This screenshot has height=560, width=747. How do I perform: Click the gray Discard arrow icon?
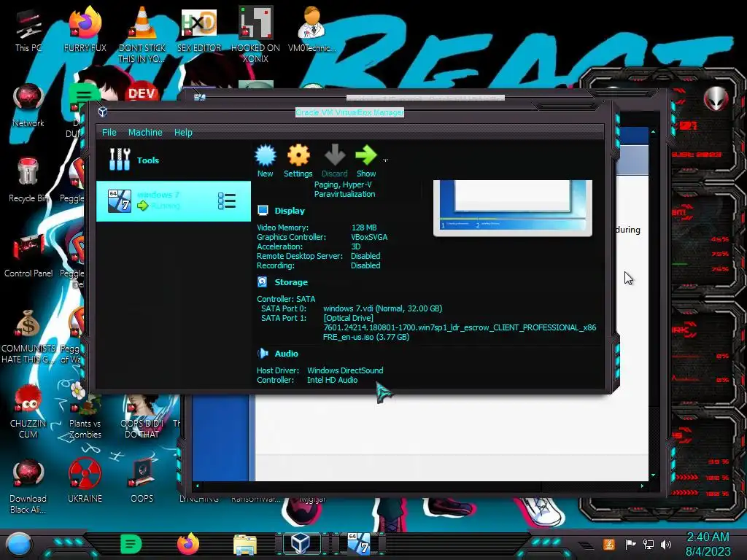334,155
